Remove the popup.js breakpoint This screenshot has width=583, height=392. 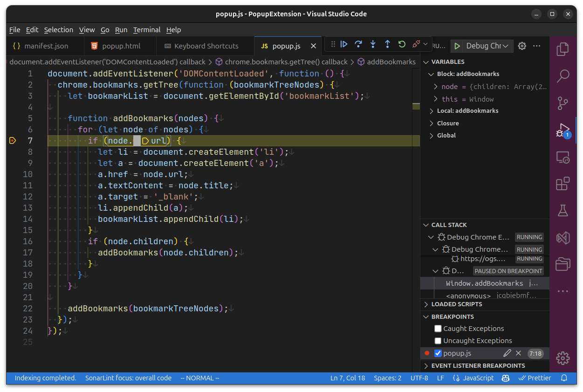[x=518, y=353]
